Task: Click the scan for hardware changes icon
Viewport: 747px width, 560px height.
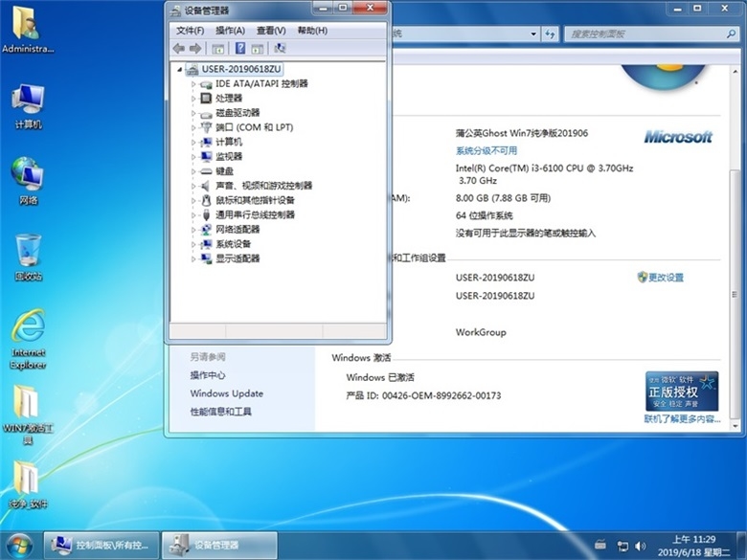Action: point(280,48)
